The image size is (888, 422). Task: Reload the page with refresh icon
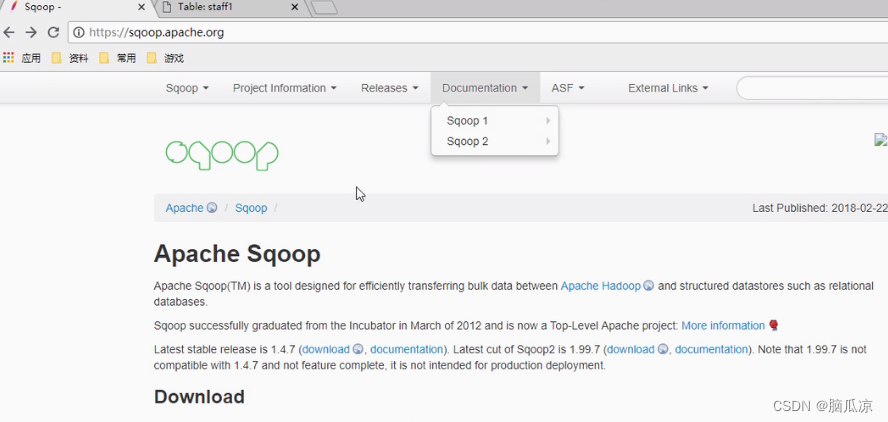(53, 32)
